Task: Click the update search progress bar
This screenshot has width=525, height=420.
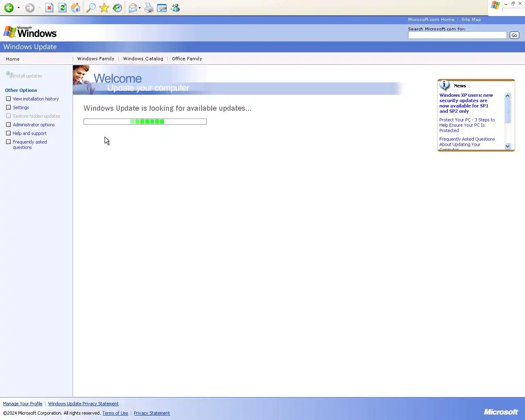Action: (145, 121)
